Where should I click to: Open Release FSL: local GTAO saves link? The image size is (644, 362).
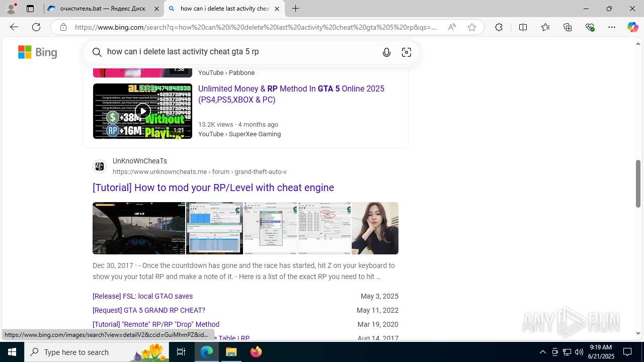142,296
